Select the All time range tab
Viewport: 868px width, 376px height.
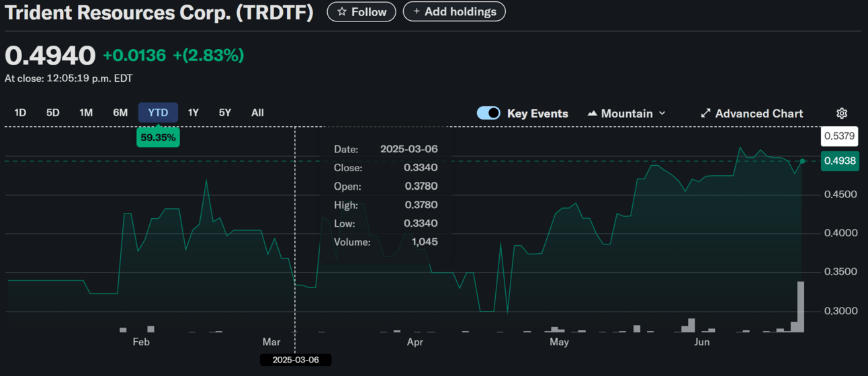pyautogui.click(x=257, y=113)
